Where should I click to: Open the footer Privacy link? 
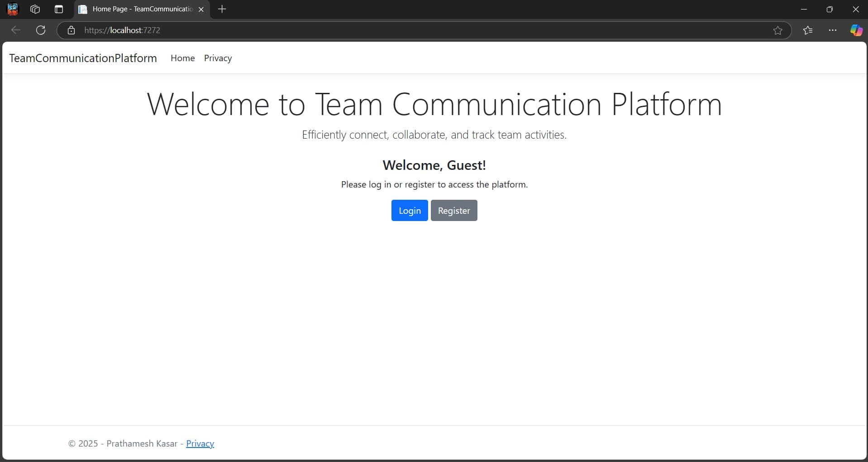point(200,443)
